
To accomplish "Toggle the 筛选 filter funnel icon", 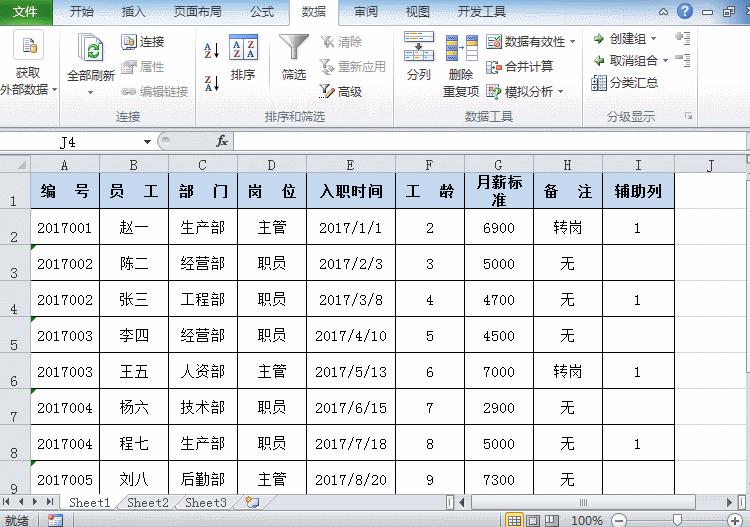I will (294, 47).
